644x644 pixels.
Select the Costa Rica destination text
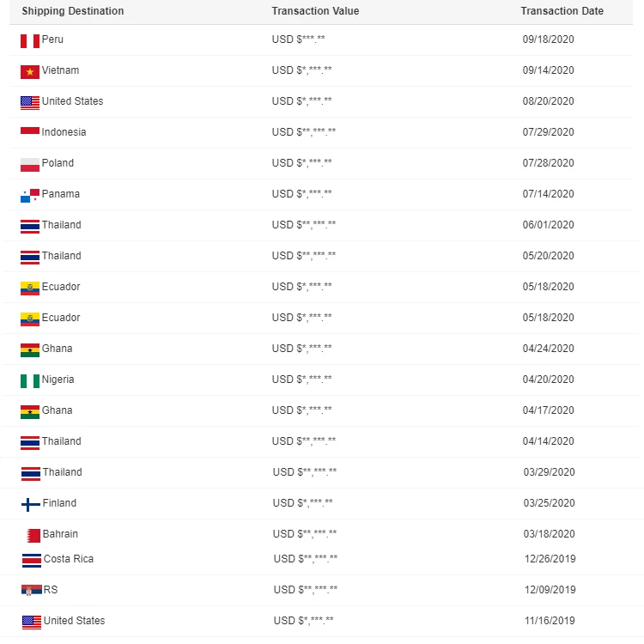point(69,559)
